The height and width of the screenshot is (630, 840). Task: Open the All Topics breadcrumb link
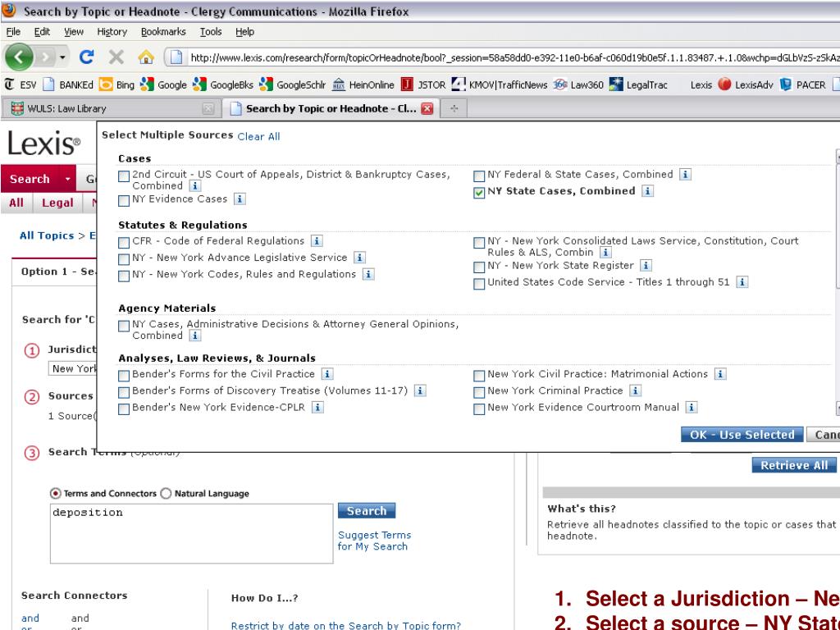tap(47, 235)
